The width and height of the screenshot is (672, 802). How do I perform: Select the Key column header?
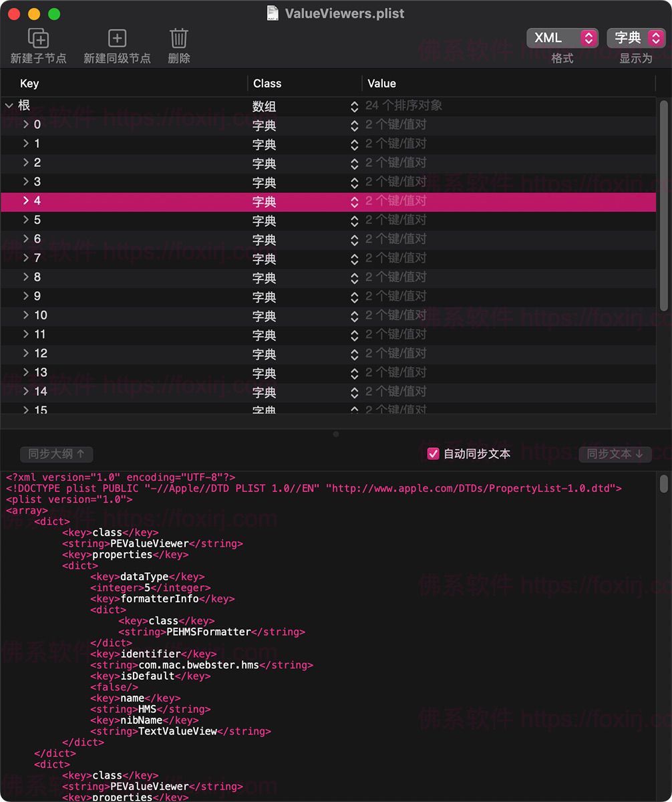29,83
